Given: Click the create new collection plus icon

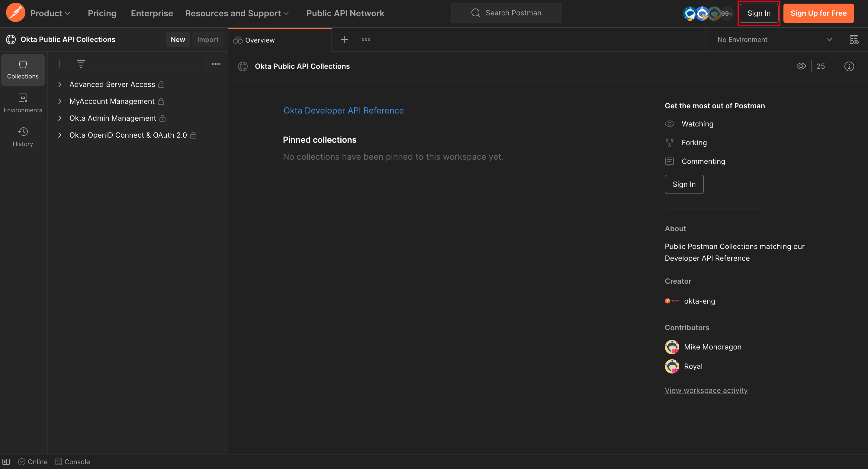Looking at the screenshot, I should pyautogui.click(x=59, y=64).
